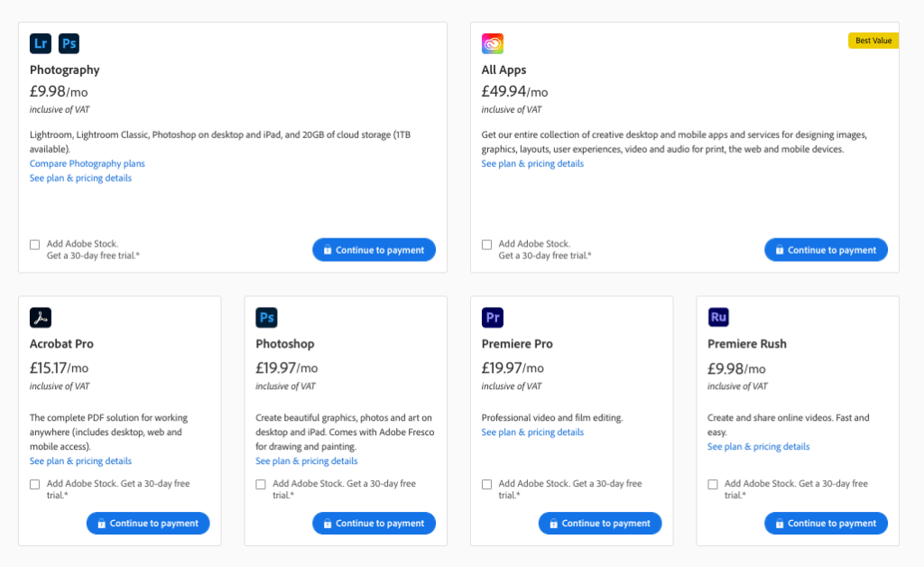Toggle Adobe Stock checkbox for Photoshop plan

click(261, 485)
